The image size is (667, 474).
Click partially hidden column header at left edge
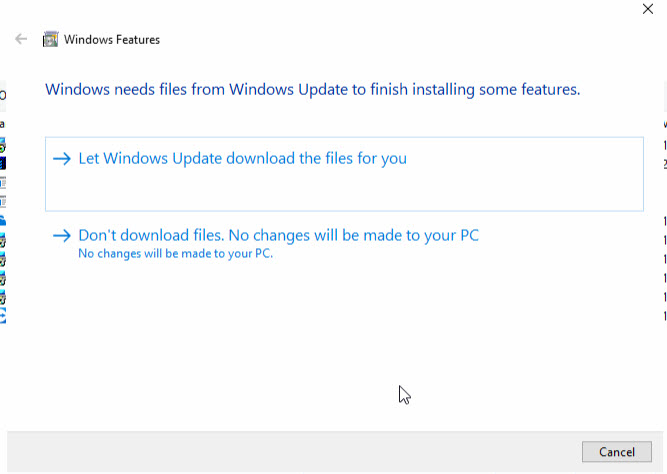pyautogui.click(x=3, y=94)
